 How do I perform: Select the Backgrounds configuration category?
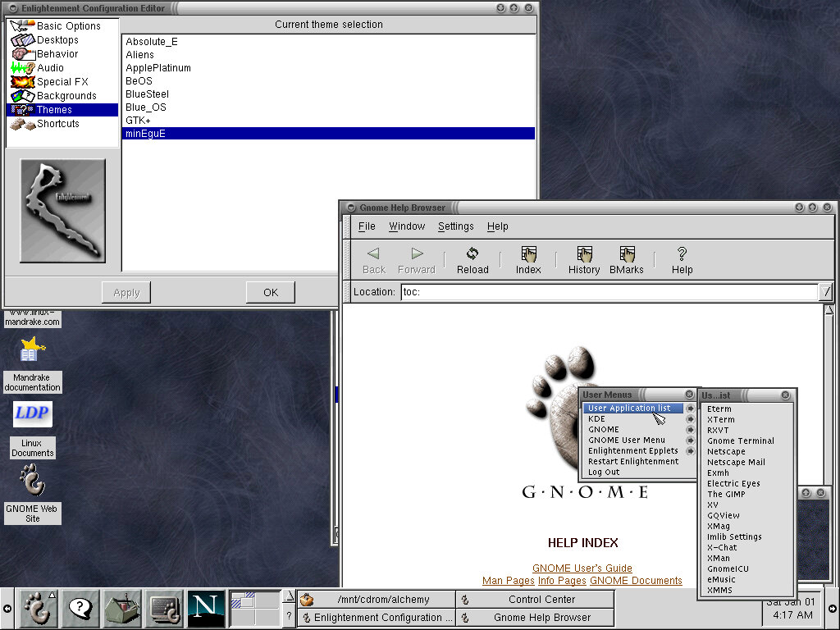[66, 96]
